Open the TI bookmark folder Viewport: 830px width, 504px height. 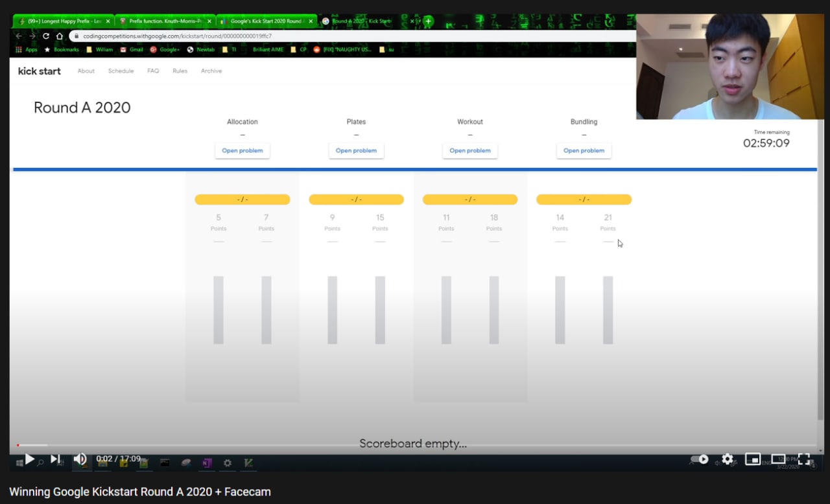pos(230,49)
